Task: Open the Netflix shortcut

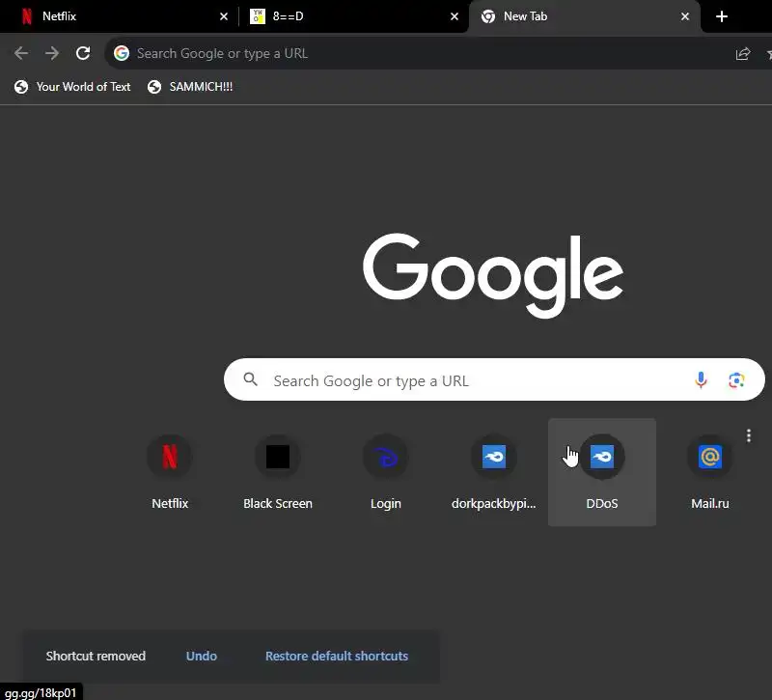Action: click(x=170, y=472)
